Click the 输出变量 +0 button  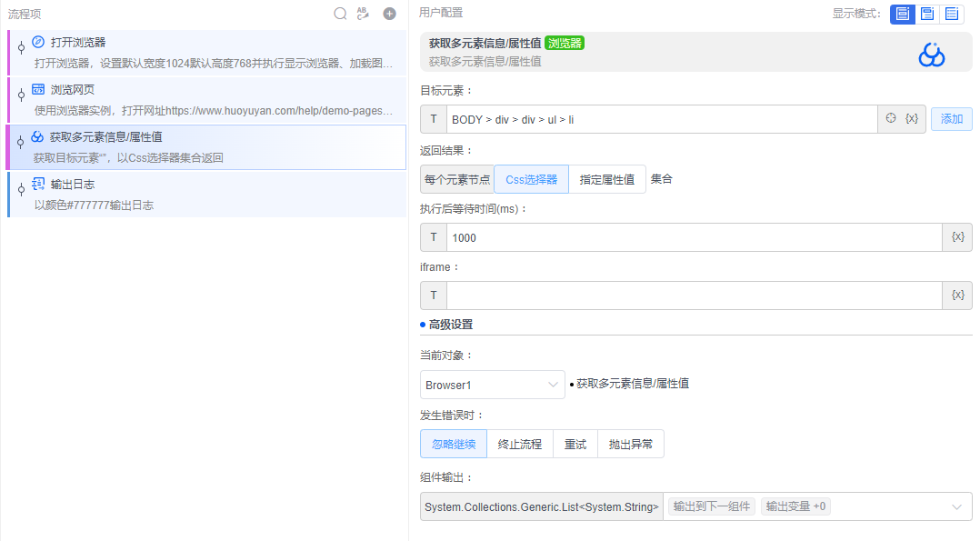click(795, 506)
